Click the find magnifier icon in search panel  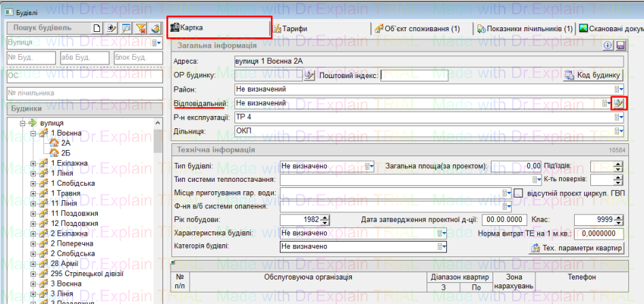point(126,28)
